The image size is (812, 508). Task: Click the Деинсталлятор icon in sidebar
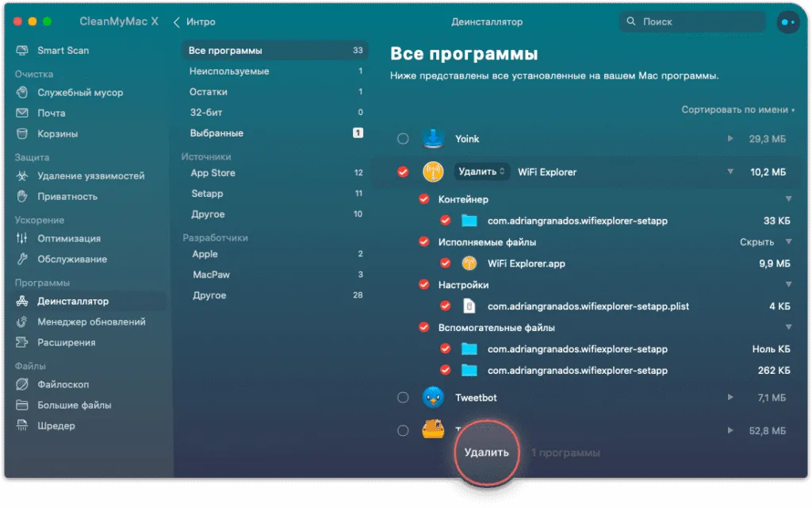point(21,301)
